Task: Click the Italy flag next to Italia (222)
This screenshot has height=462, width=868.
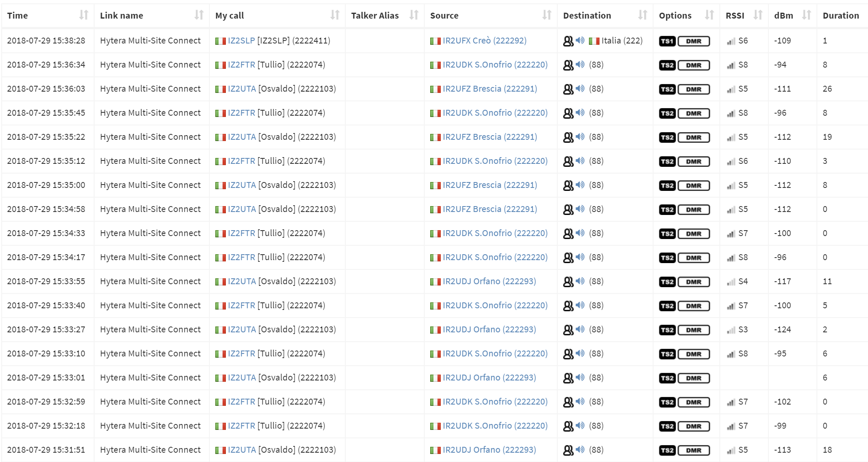Action: pyautogui.click(x=594, y=41)
